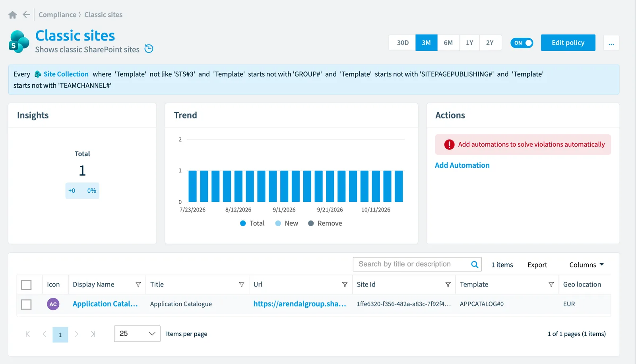This screenshot has height=364, width=636.
Task: Open the history clock icon beside the subtitle
Action: pos(149,49)
